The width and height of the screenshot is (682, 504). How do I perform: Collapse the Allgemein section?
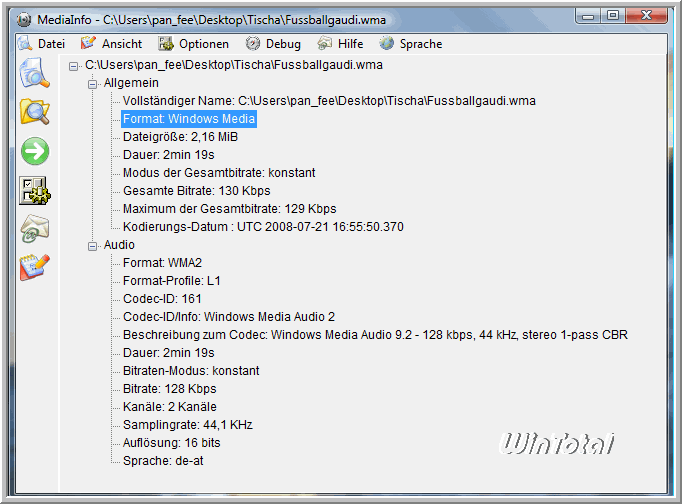92,84
